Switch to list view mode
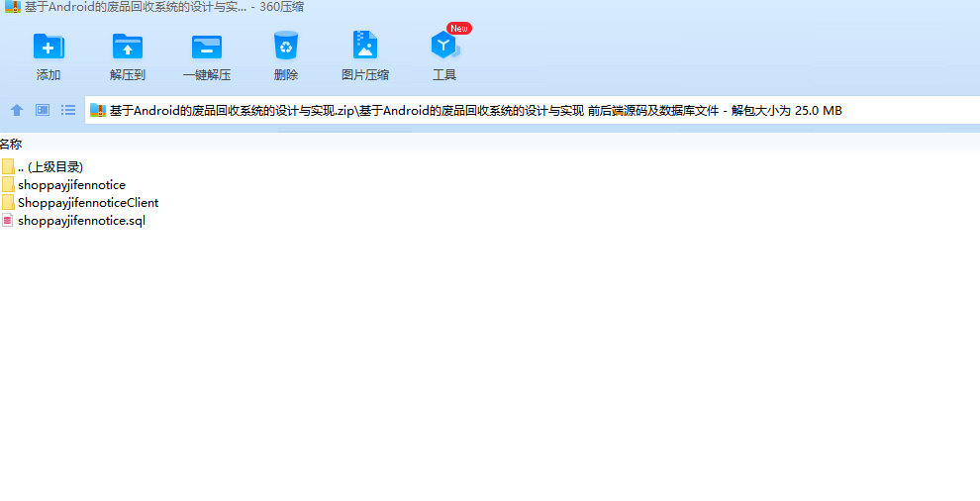 pos(68,111)
